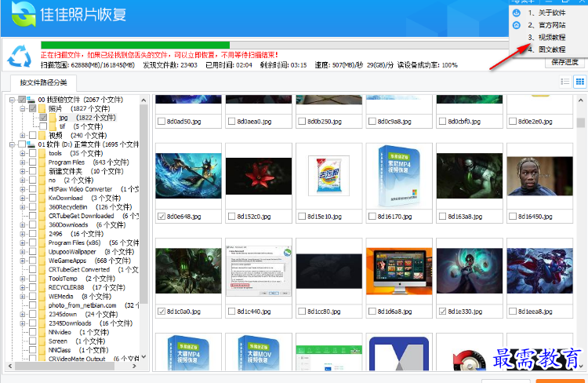Switch to list view icon

pyautogui.click(x=565, y=82)
